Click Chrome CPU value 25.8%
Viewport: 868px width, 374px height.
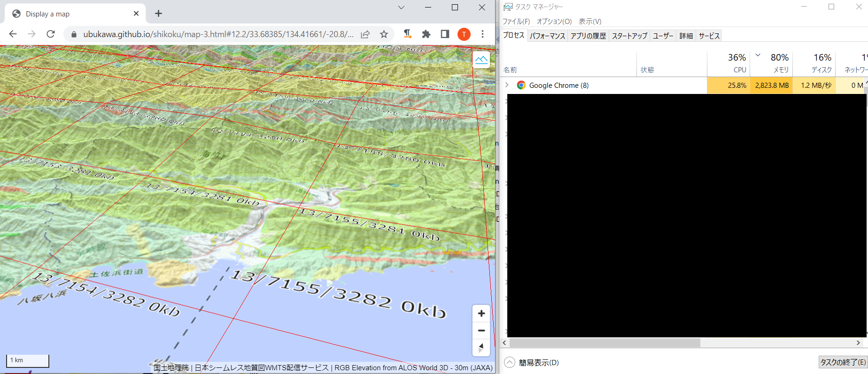coord(728,86)
